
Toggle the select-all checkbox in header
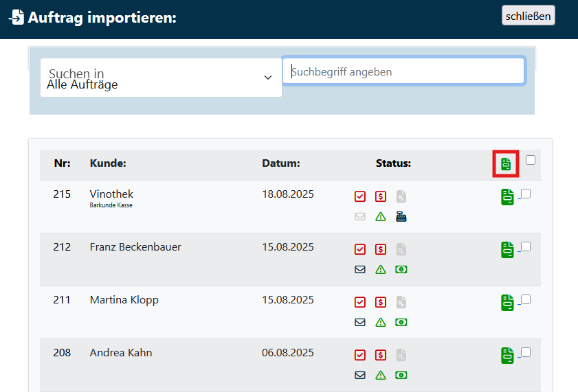[531, 160]
